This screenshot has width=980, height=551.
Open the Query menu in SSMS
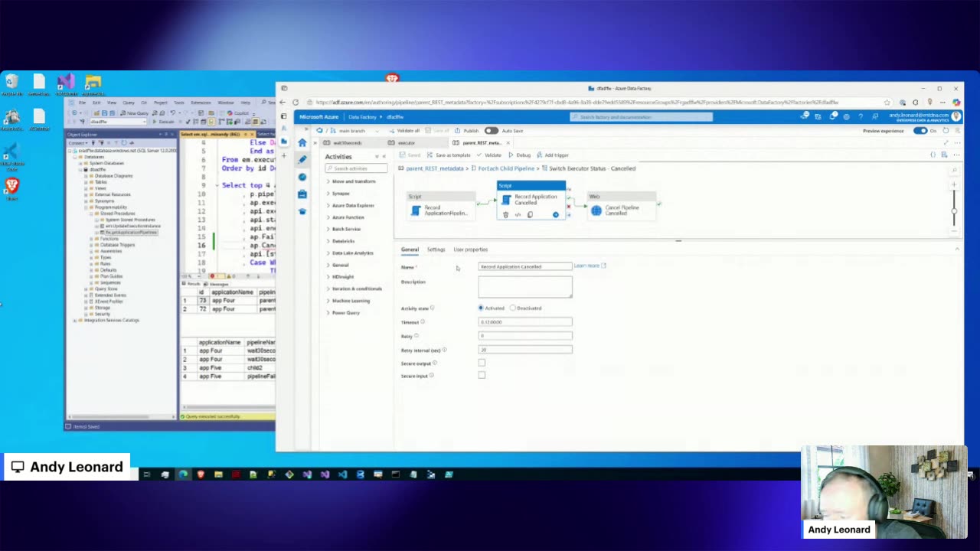(129, 103)
